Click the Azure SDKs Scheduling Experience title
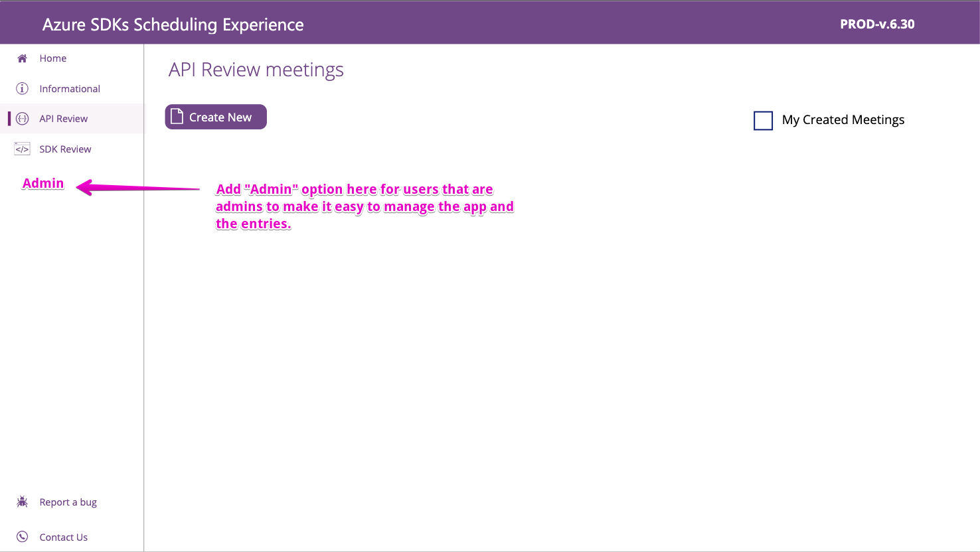 [x=173, y=25]
